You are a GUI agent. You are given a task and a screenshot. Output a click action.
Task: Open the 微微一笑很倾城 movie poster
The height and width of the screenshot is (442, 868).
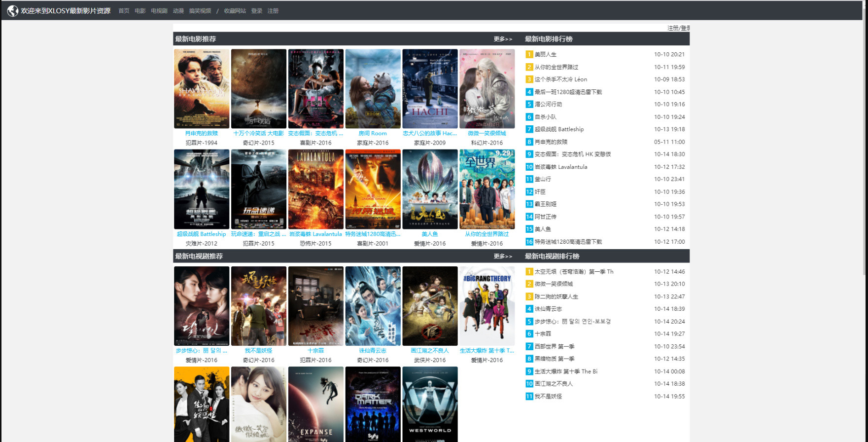point(487,89)
